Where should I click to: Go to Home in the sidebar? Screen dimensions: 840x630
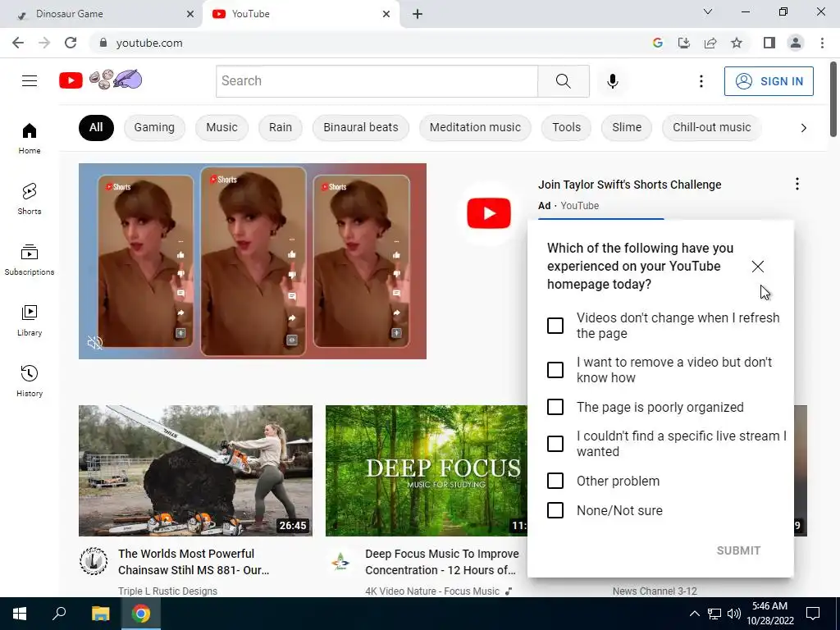(x=30, y=138)
